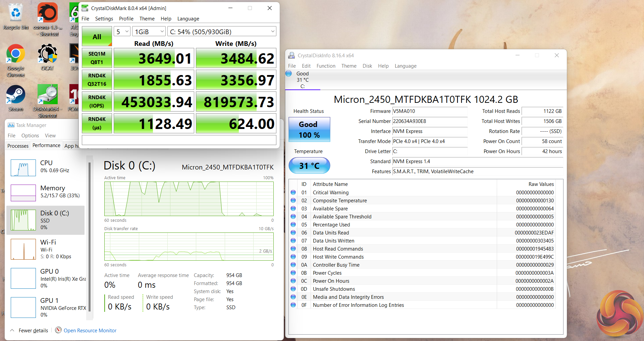Open the 1GiB test size dropdown

(x=149, y=32)
